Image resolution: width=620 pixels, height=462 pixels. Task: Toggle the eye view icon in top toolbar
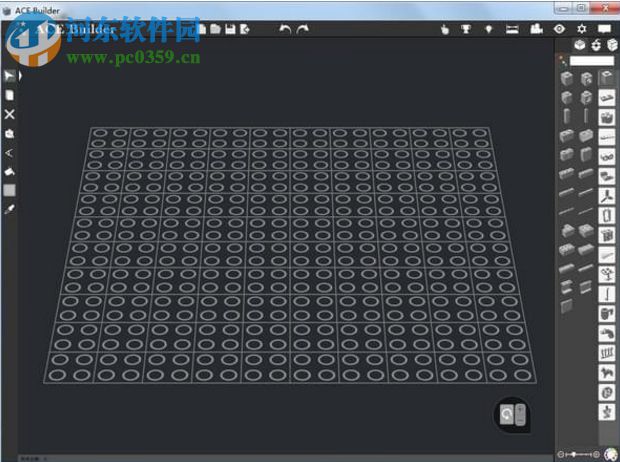pyautogui.click(x=559, y=29)
